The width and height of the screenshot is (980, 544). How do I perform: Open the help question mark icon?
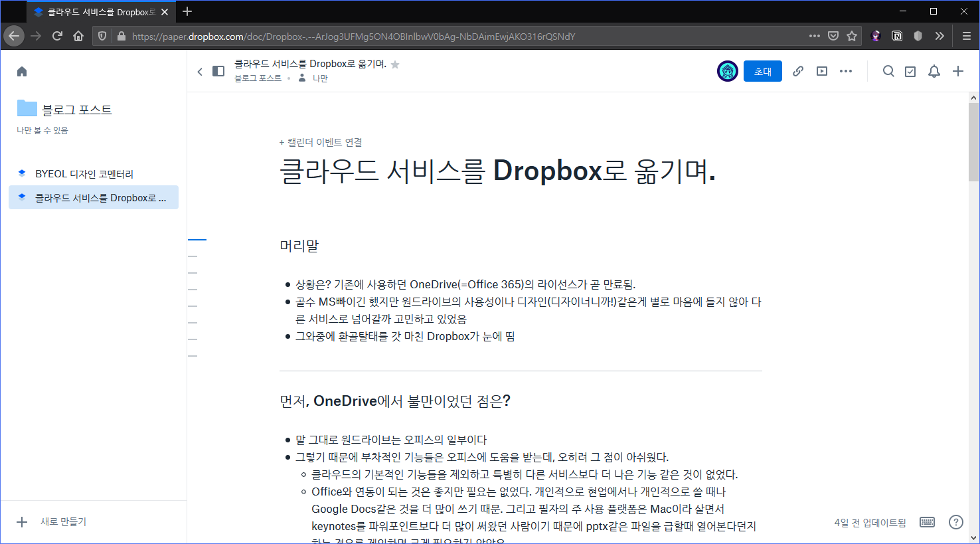956,522
